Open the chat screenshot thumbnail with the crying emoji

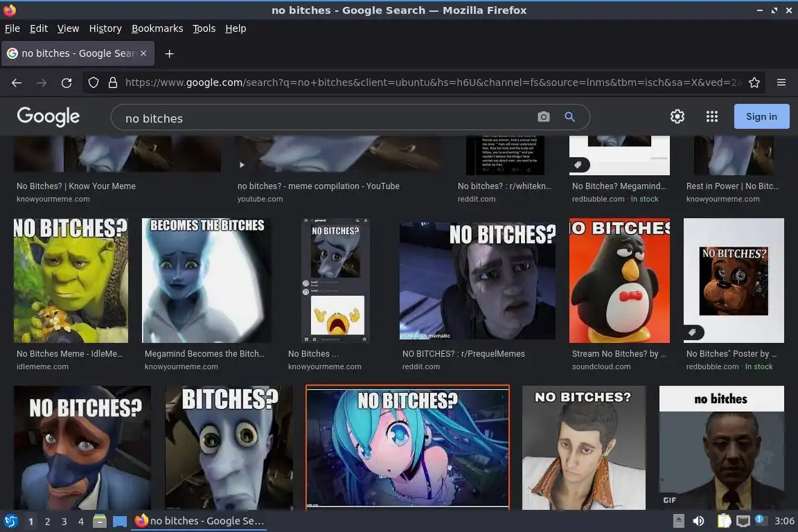335,281
